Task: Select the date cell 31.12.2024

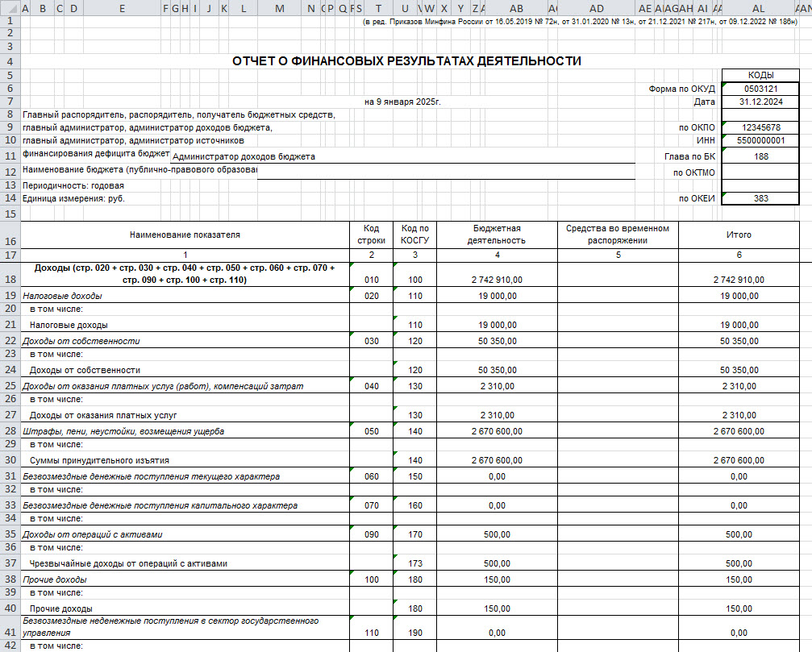Action: point(760,102)
